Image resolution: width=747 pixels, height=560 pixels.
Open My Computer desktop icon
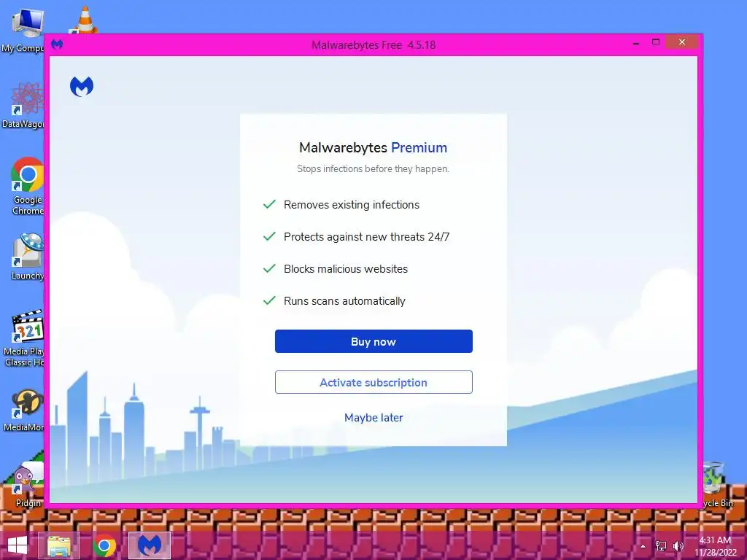pos(23,31)
